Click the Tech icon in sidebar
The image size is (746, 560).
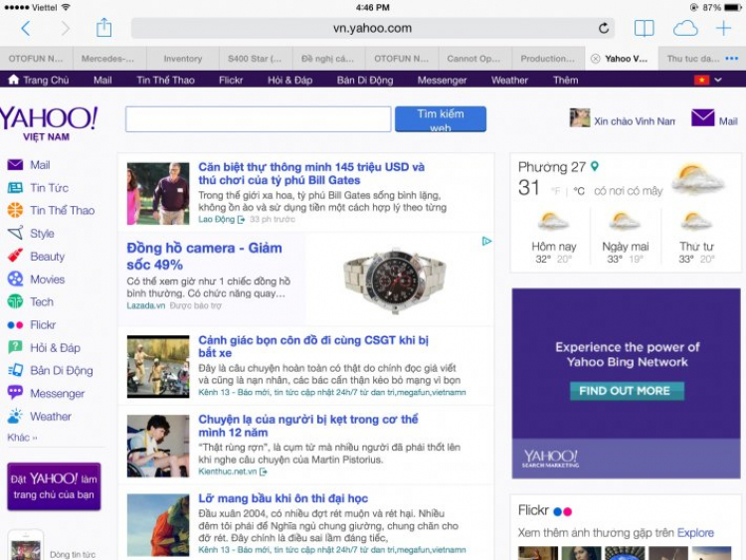click(15, 301)
